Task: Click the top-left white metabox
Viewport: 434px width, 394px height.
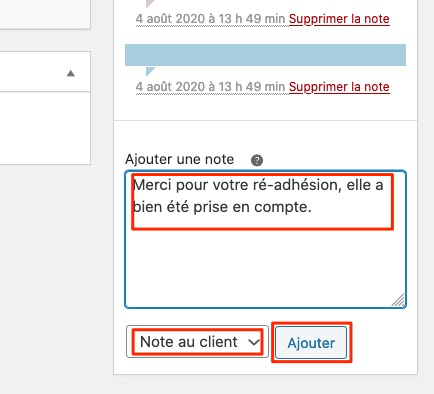Action: [x=45, y=14]
